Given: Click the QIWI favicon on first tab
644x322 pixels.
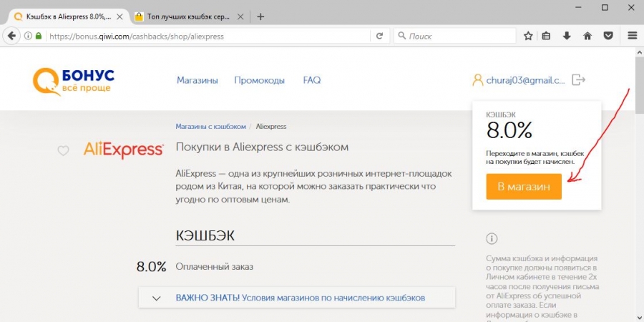Looking at the screenshot, I should click(x=18, y=17).
